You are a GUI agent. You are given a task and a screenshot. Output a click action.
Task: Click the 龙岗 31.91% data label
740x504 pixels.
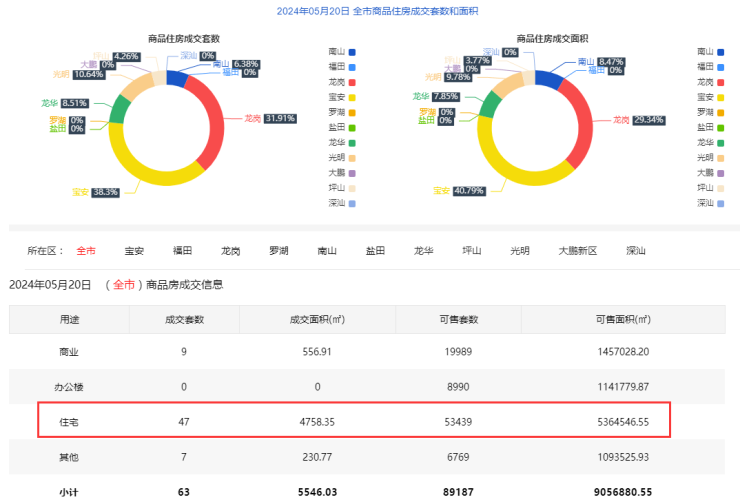279,118
